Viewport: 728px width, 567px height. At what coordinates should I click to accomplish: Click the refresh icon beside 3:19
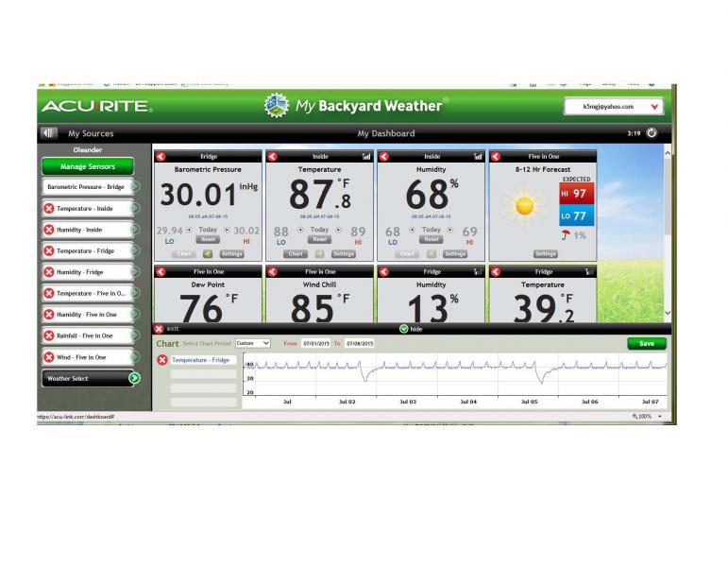click(x=652, y=133)
